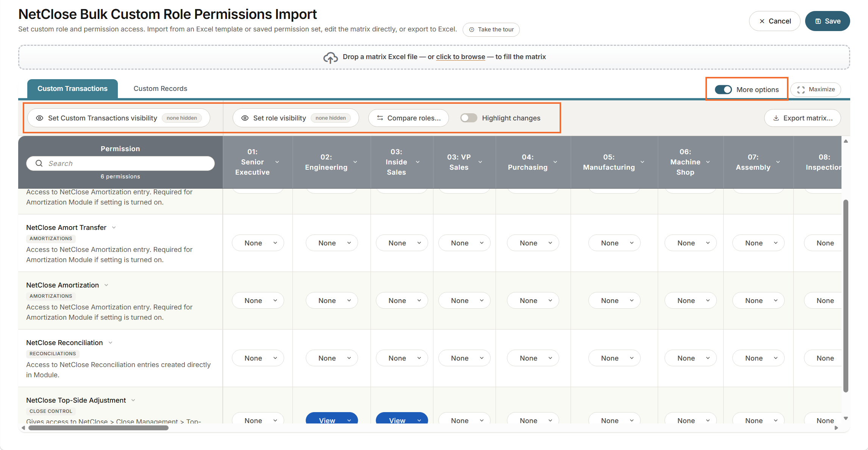This screenshot has width=868, height=450.
Task: Click the Take the tour button
Action: click(491, 30)
